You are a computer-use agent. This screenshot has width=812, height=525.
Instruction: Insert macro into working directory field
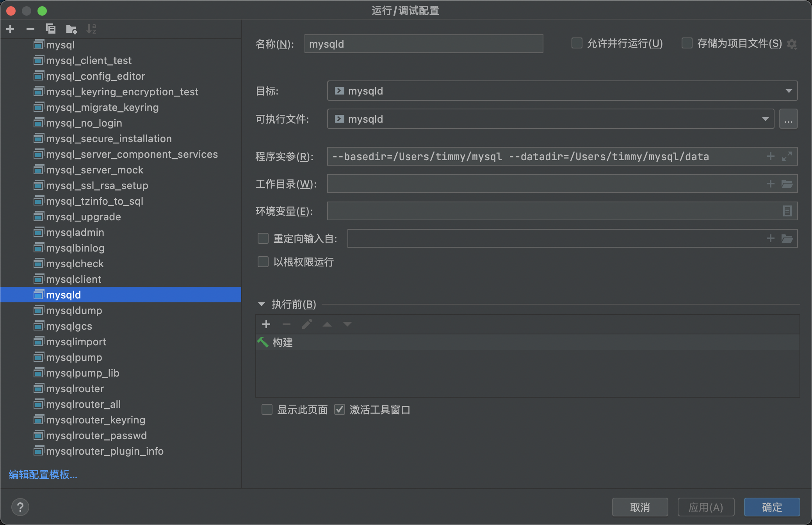(x=771, y=184)
